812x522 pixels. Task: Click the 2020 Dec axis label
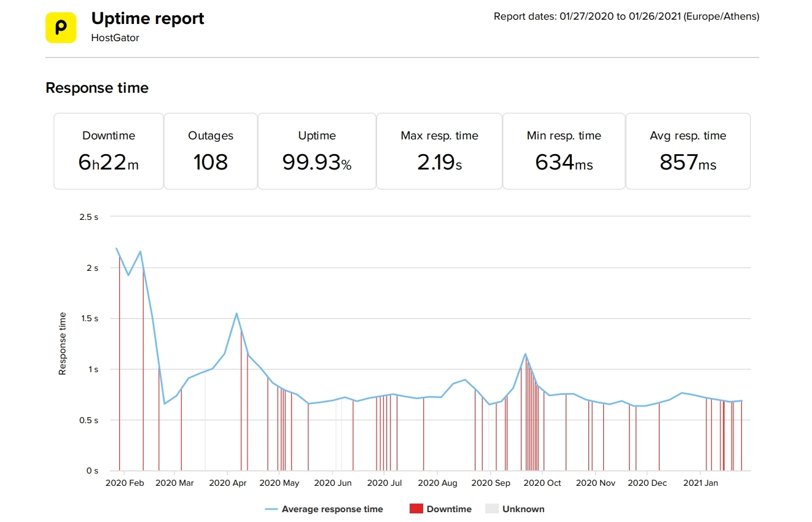point(647,483)
